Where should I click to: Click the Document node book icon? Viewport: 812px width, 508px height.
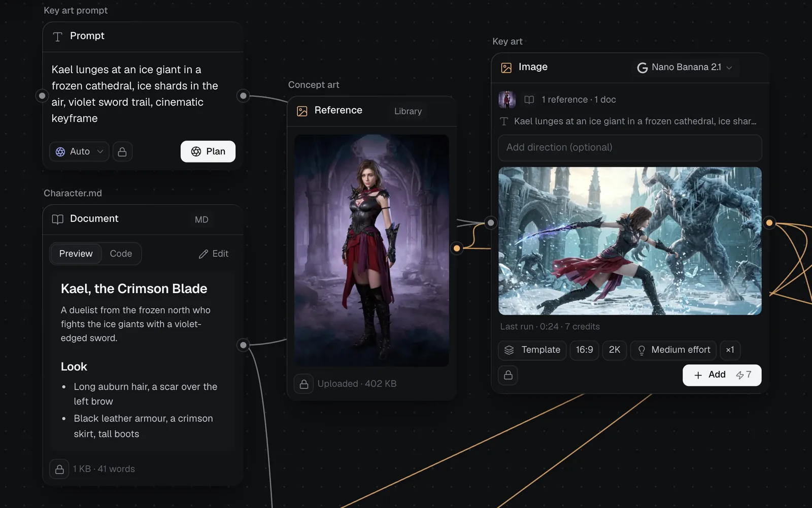(x=58, y=219)
